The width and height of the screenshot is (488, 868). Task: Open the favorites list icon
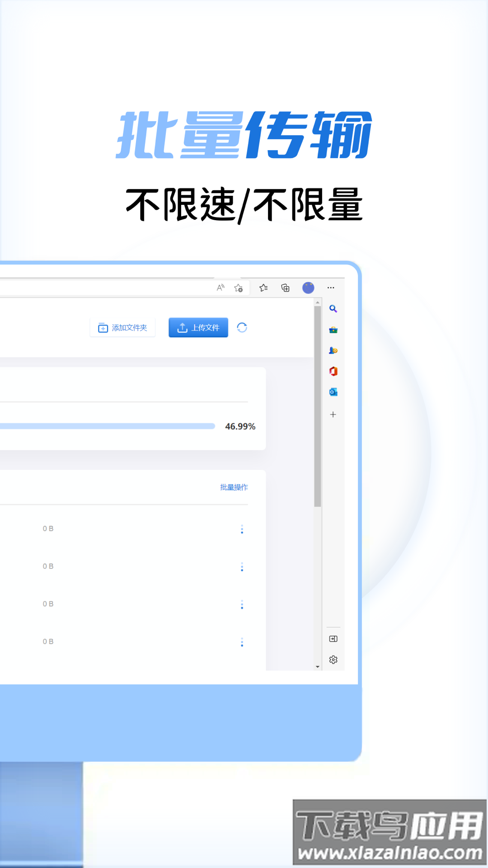[x=263, y=288]
